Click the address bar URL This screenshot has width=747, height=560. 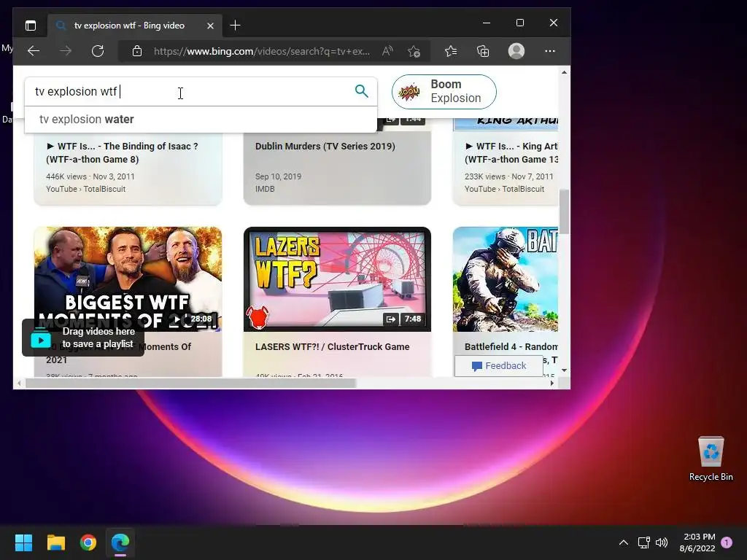[x=262, y=52]
